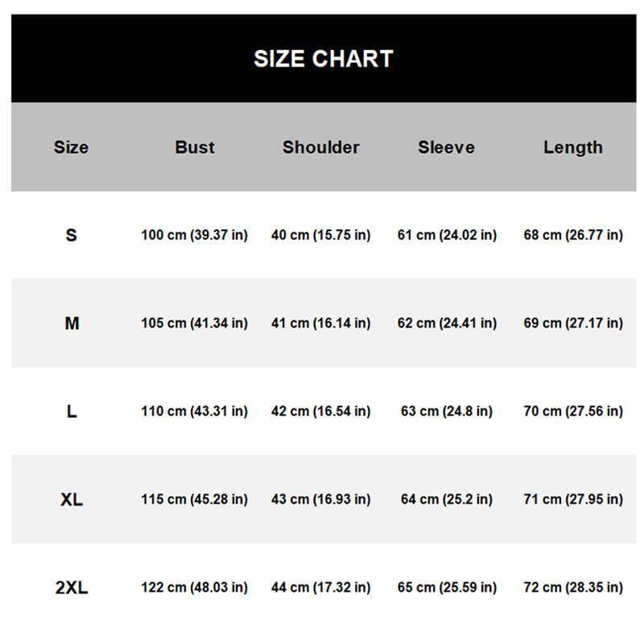This screenshot has height=644, width=644.
Task: Click the 122 cm (48.03 in) bust cell
Action: click(x=195, y=588)
